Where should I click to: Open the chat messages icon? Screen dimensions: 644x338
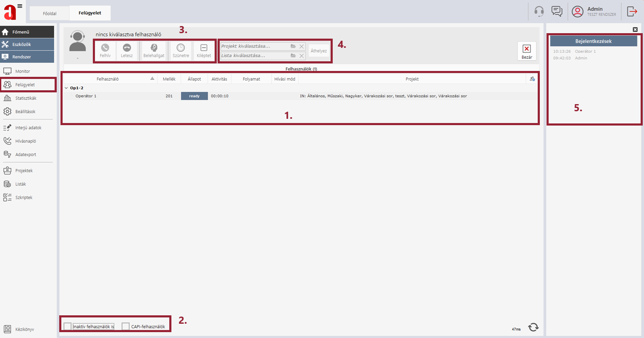tap(557, 11)
